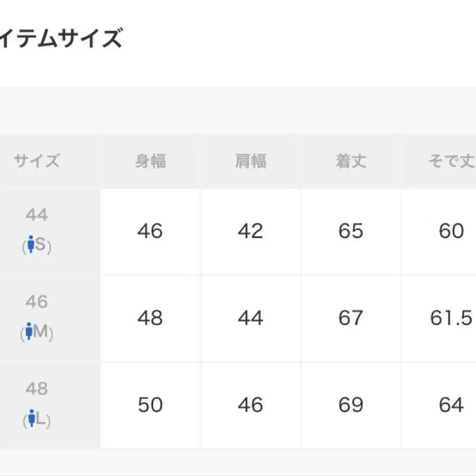
Task: Click the イテムサイズ section heading
Action: point(60,40)
